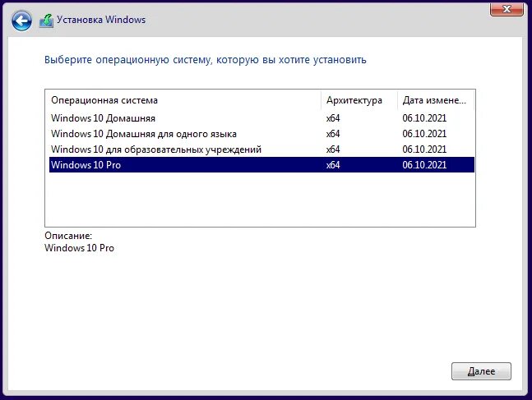
Task: Click x64 in the Windows 10 Pro row
Action: click(333, 165)
